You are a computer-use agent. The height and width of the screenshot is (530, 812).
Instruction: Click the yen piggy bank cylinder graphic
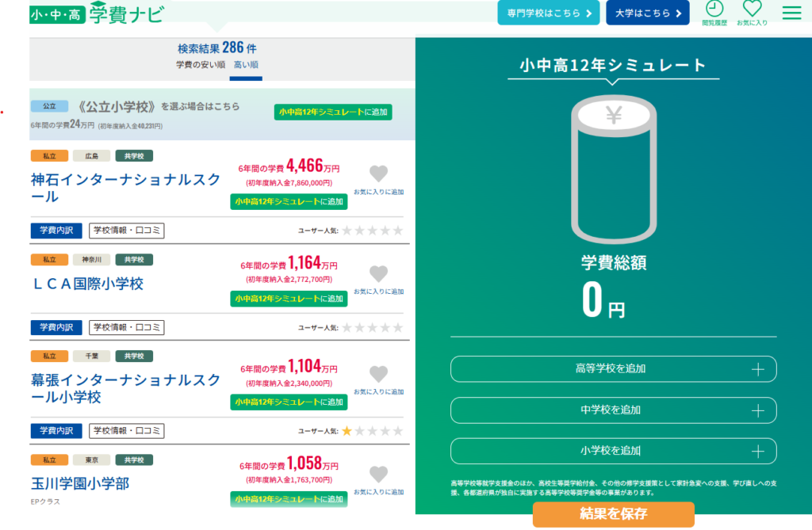click(x=614, y=169)
